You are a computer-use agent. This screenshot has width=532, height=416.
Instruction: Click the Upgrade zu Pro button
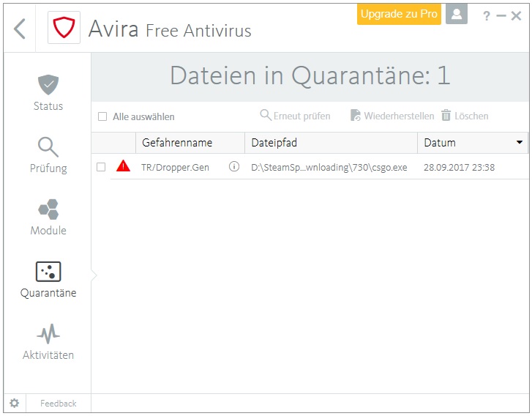click(x=399, y=14)
